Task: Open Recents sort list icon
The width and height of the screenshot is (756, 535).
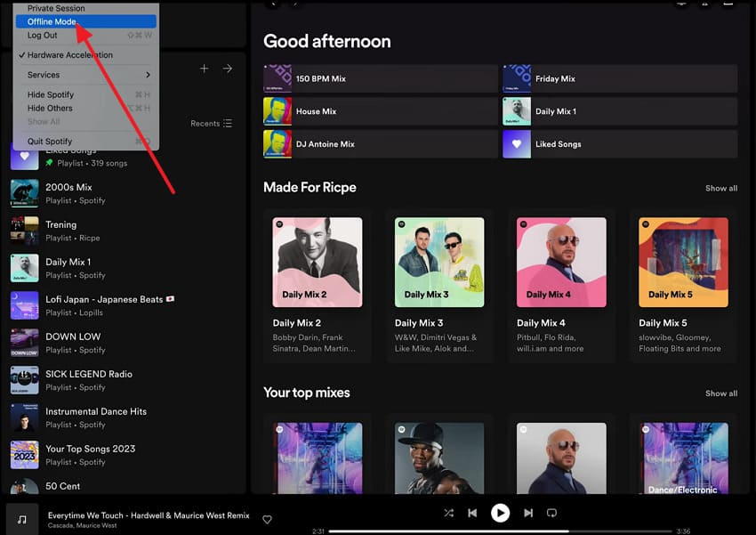Action: 228,124
